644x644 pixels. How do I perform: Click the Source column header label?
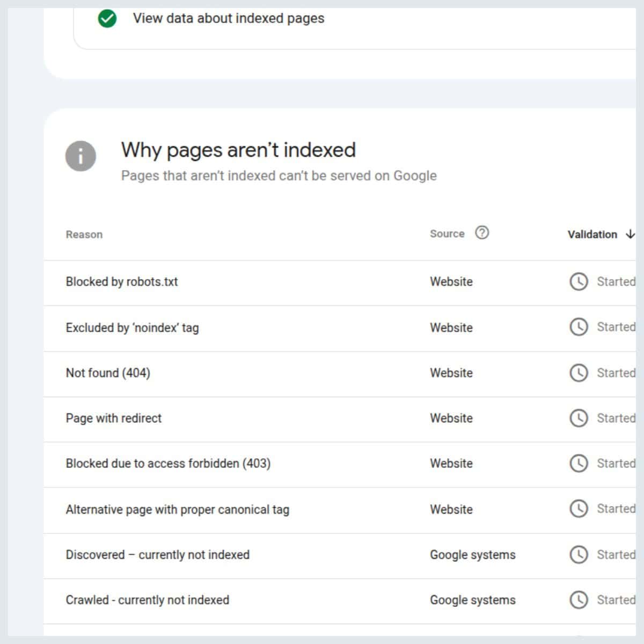pos(447,234)
